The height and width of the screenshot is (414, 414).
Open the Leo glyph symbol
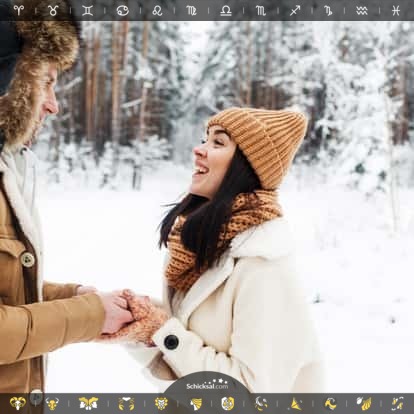pos(157,11)
